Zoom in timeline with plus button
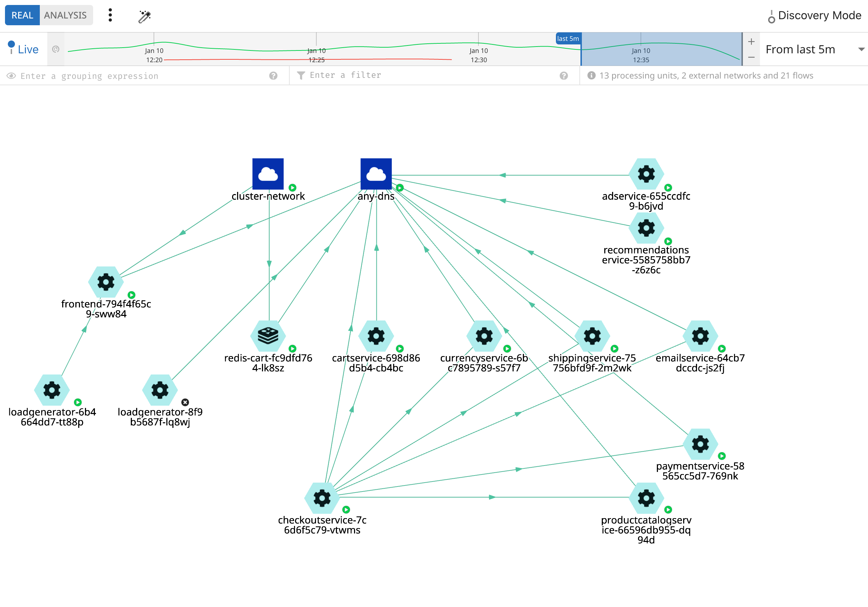Viewport: 868px width, 607px height. (751, 42)
